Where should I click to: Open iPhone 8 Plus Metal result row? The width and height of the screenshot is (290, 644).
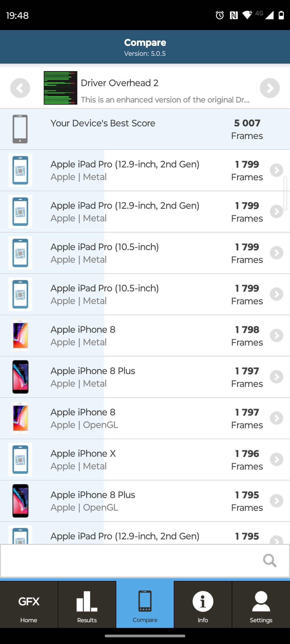tap(145, 377)
